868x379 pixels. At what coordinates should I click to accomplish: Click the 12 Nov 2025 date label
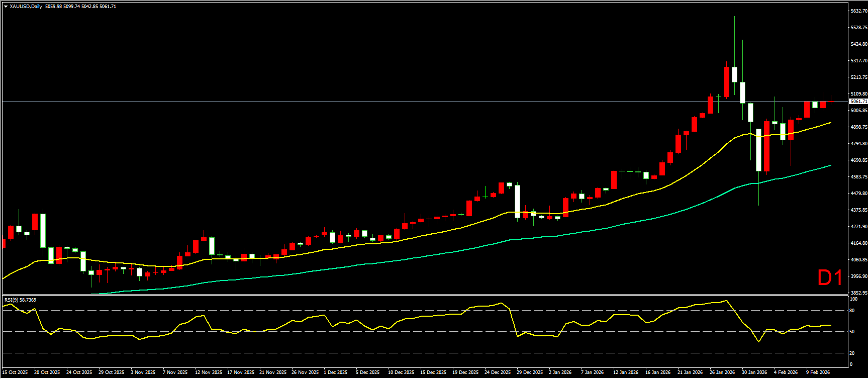coord(209,372)
